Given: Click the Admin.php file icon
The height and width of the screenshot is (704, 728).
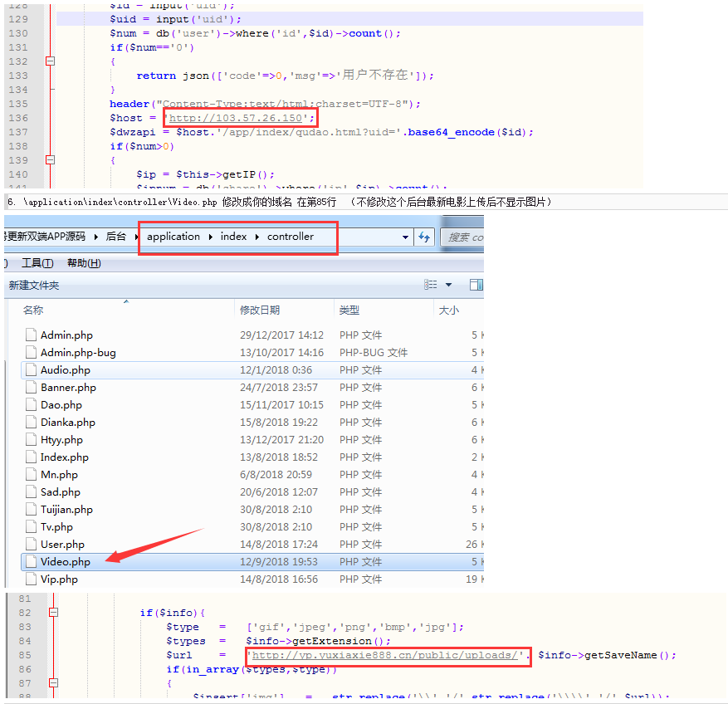Looking at the screenshot, I should point(31,335).
